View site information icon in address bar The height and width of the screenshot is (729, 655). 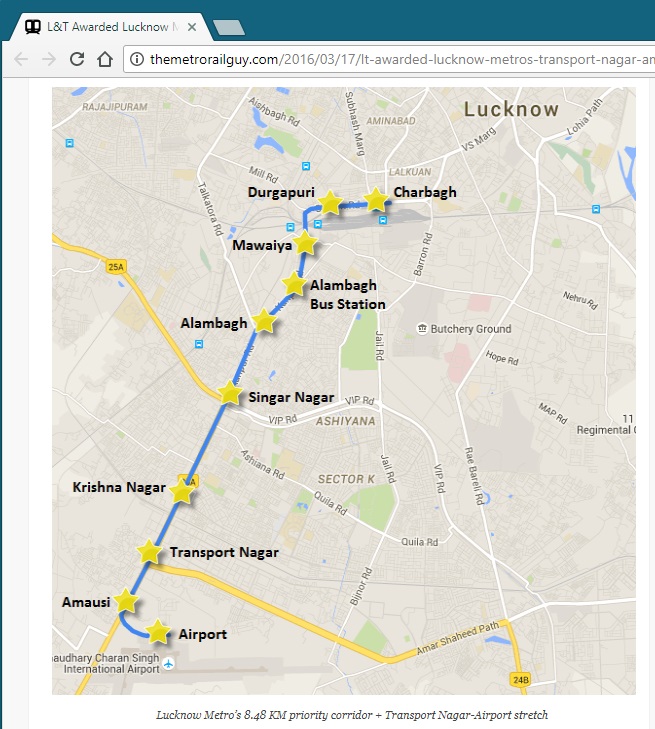coord(137,59)
